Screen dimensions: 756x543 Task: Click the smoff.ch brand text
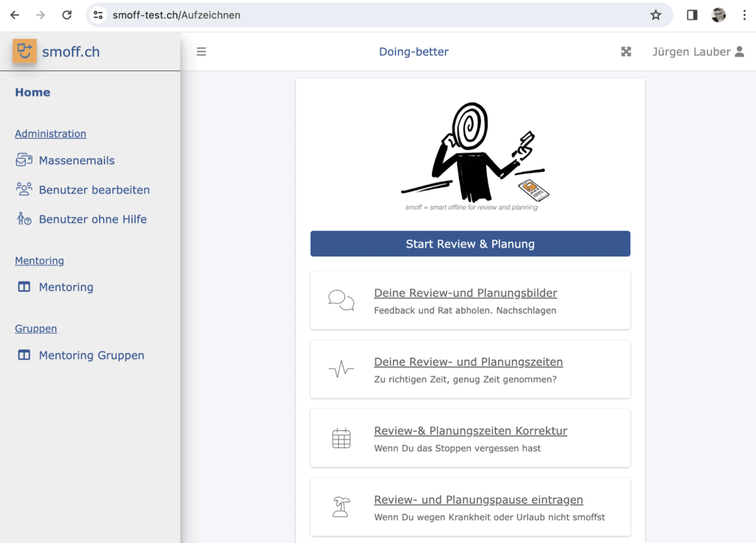[x=71, y=52]
